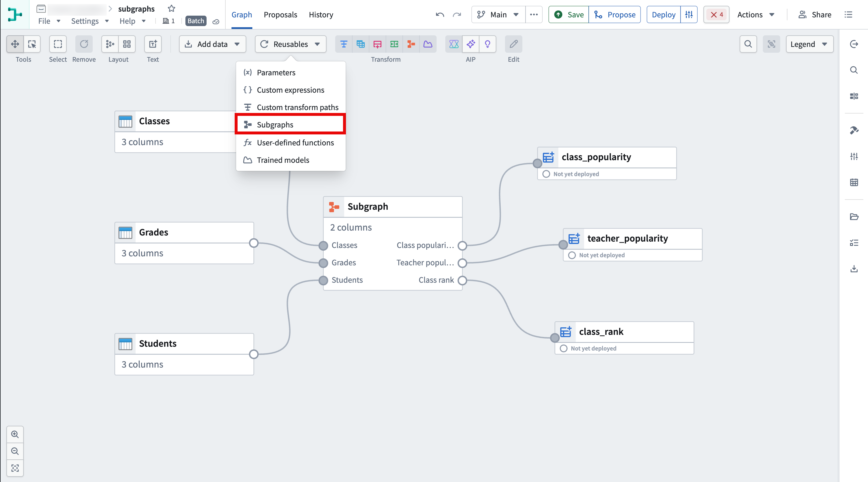Click the Join tables transform icon
868x482 pixels.
click(x=360, y=44)
